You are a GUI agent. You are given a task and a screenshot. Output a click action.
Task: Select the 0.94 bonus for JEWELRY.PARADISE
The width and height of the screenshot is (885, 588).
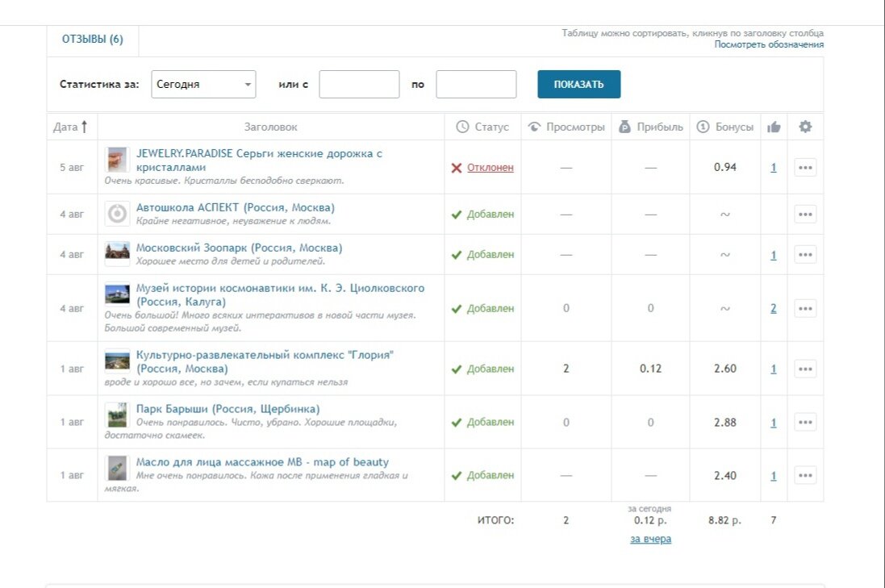[725, 167]
